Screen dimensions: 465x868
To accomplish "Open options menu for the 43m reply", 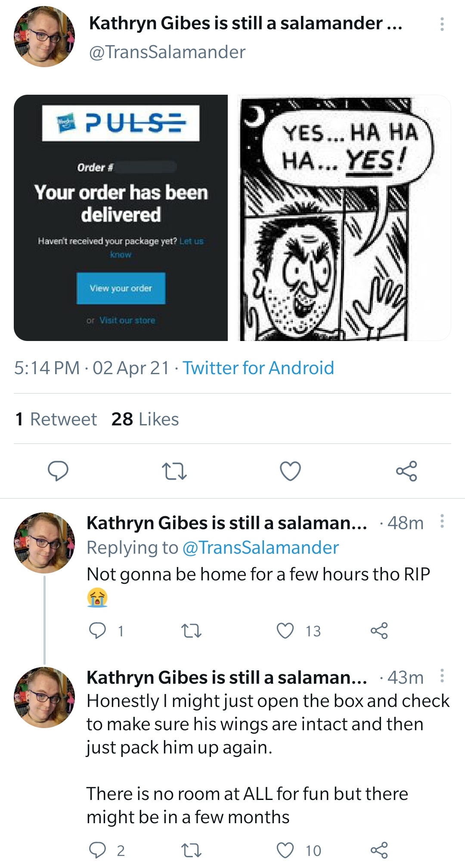I will tap(442, 676).
